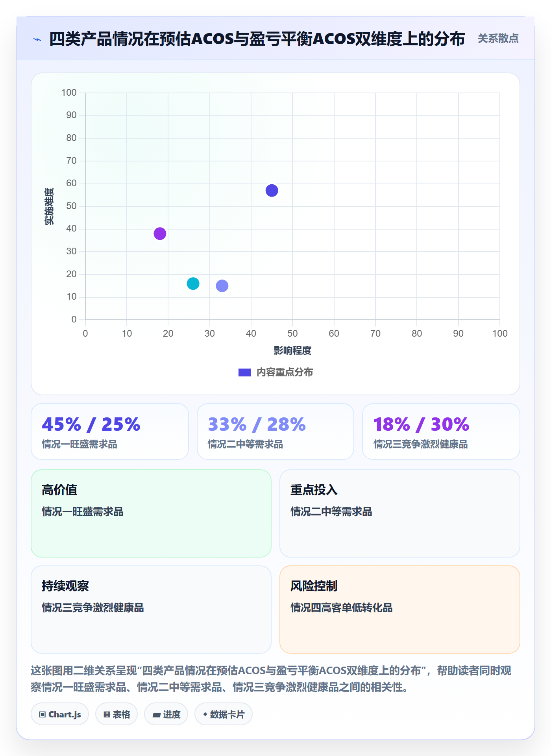Select the light periwinkle scatter point
This screenshot has width=551, height=756.
(222, 286)
